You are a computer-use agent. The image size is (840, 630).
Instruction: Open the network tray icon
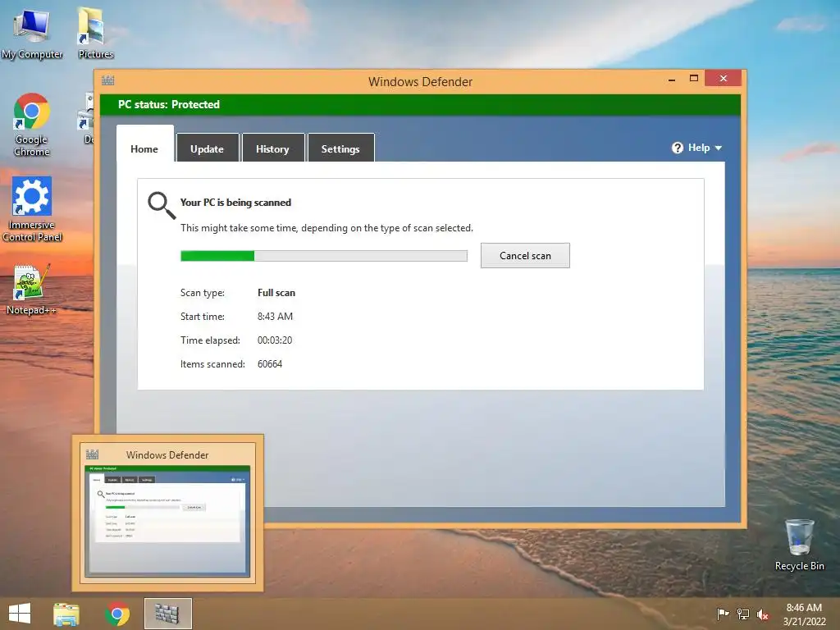743,614
